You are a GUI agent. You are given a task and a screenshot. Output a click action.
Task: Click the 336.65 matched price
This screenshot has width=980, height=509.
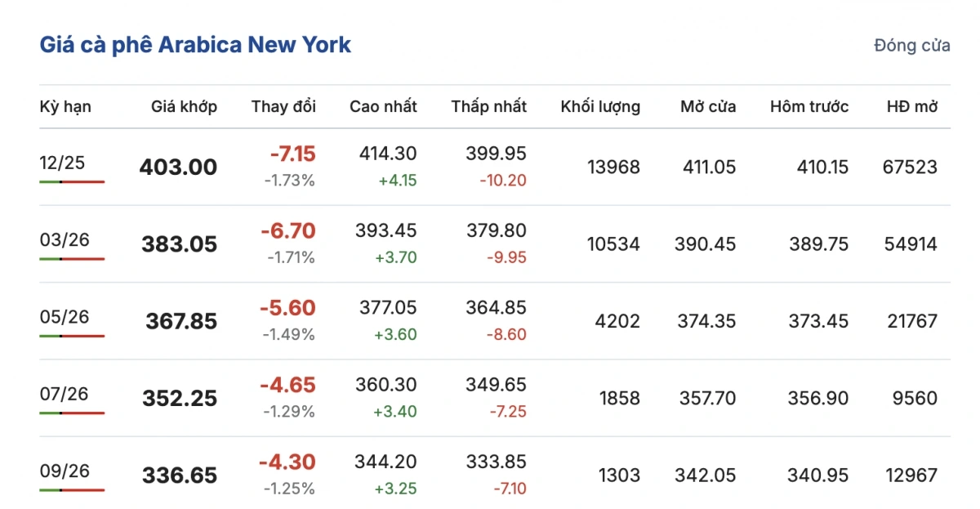(180, 476)
